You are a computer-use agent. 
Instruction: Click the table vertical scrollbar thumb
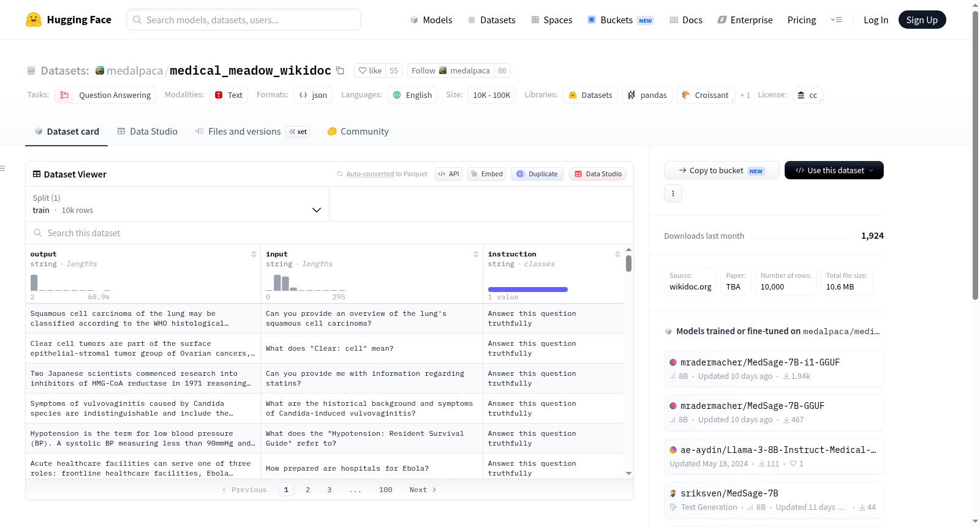[x=628, y=264]
